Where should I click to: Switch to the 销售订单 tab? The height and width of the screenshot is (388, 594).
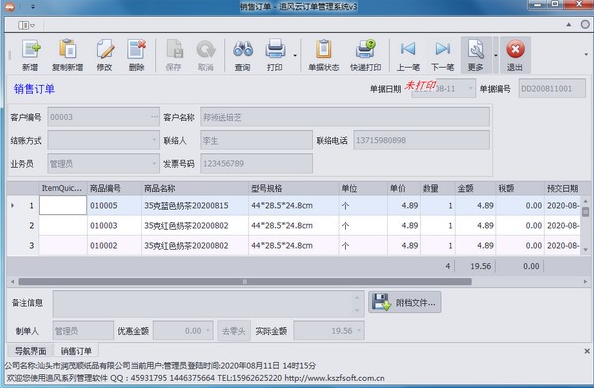coord(76,351)
